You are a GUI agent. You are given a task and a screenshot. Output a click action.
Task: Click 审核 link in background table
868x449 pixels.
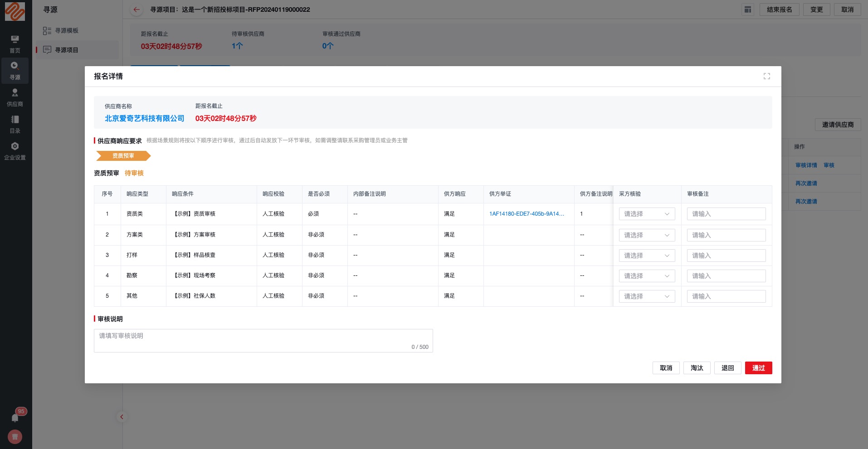coord(829,165)
